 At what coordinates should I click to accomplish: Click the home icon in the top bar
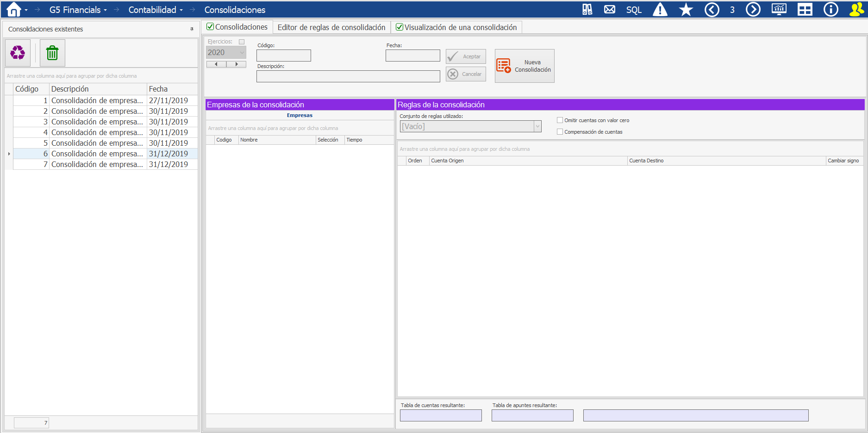[14, 10]
